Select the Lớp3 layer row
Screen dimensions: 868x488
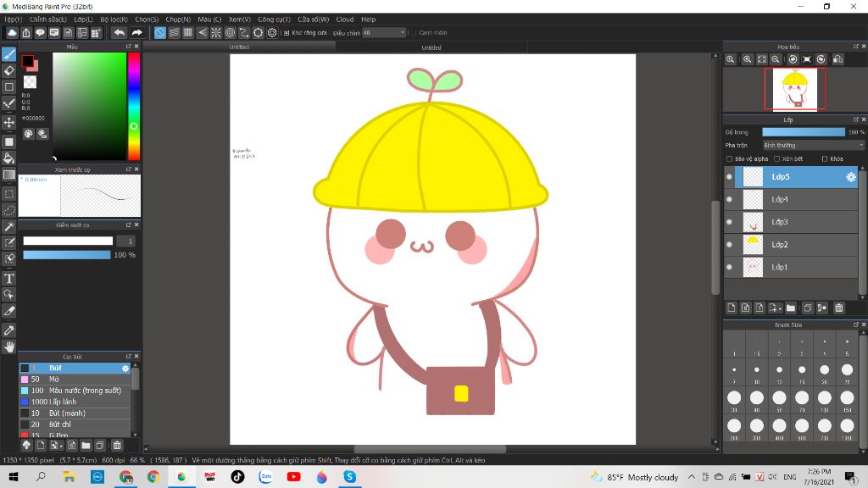point(791,222)
